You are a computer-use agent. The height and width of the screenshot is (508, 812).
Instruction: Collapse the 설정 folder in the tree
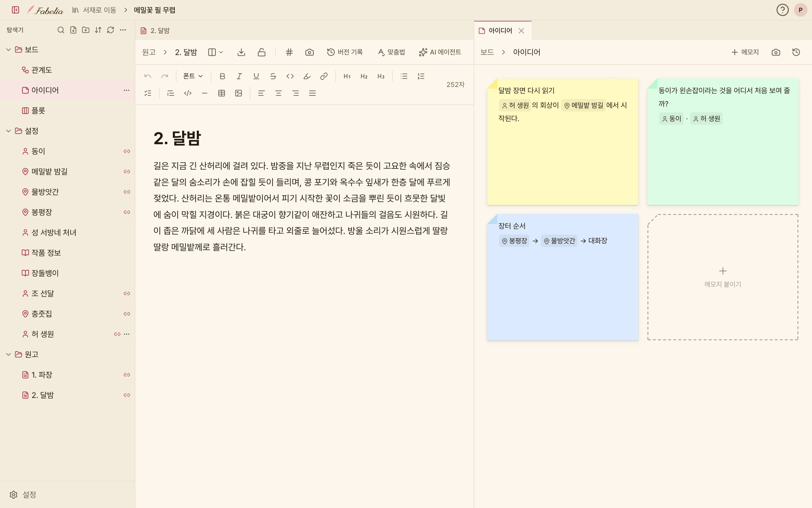point(8,131)
